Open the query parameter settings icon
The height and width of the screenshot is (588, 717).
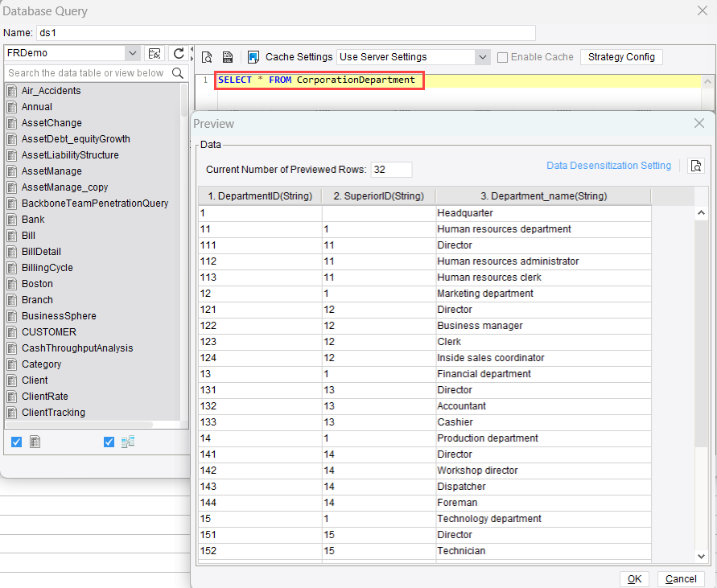coord(255,57)
